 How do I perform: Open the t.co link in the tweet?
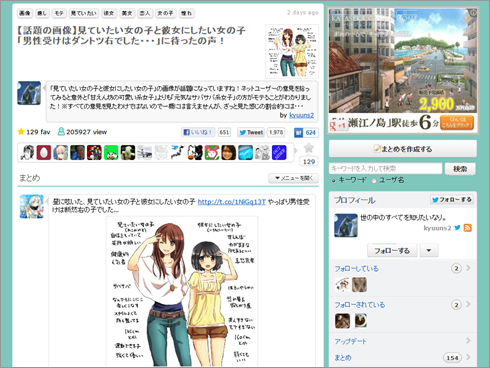(x=232, y=202)
